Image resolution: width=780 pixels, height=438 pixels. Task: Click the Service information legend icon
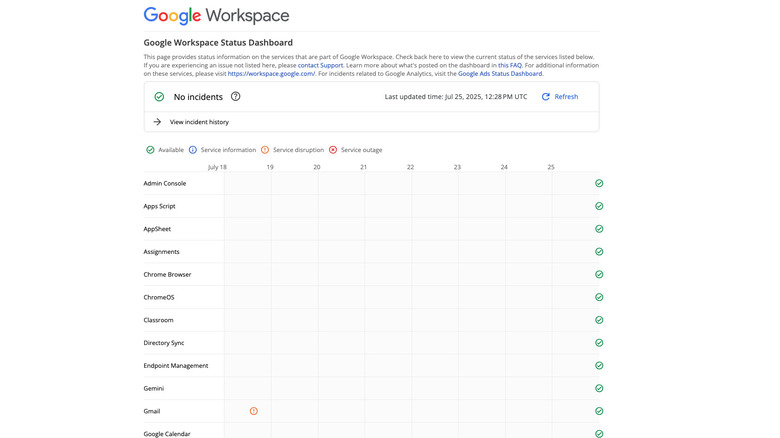pos(193,150)
